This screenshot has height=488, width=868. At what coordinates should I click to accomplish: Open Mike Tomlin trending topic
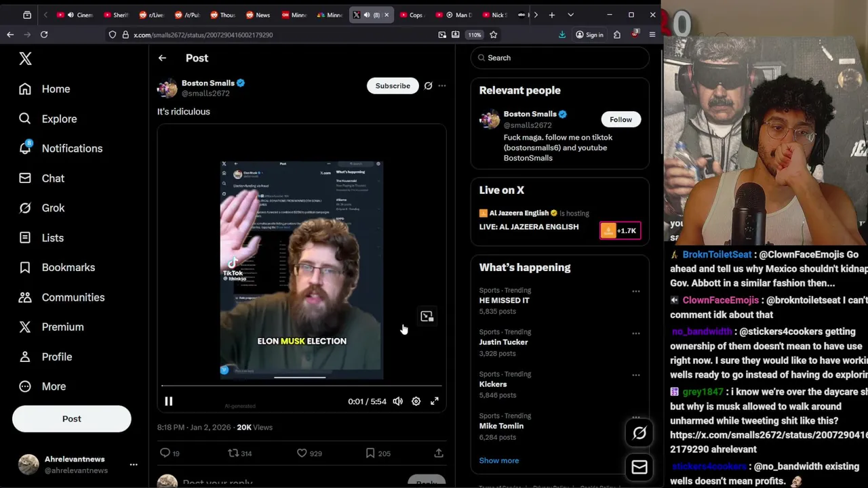[501, 426]
